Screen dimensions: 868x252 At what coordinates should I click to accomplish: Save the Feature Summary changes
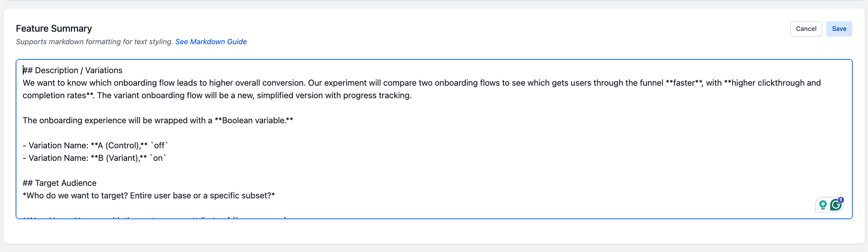tap(839, 29)
